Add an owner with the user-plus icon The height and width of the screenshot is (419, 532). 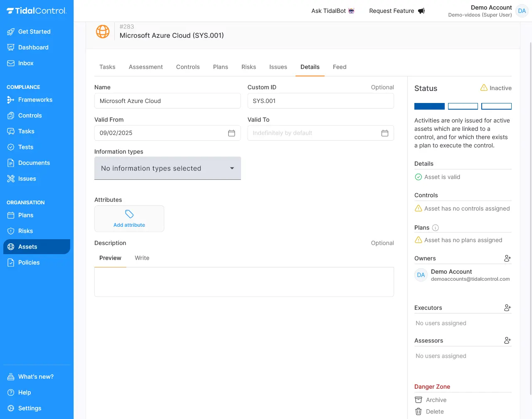(507, 258)
